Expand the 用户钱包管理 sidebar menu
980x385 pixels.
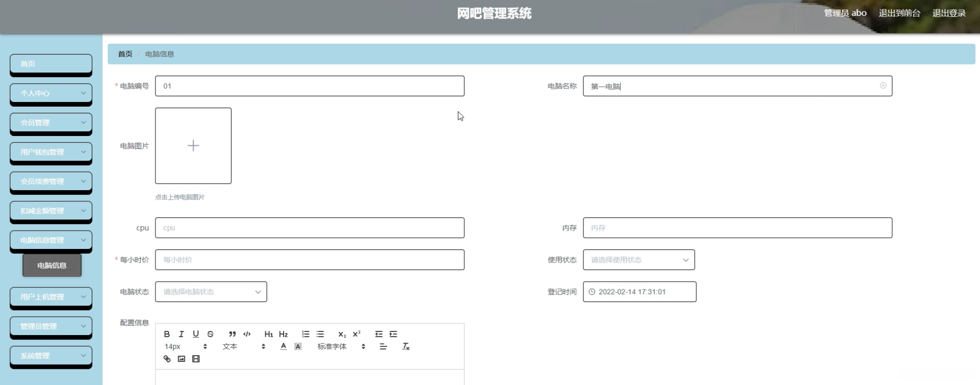[51, 152]
